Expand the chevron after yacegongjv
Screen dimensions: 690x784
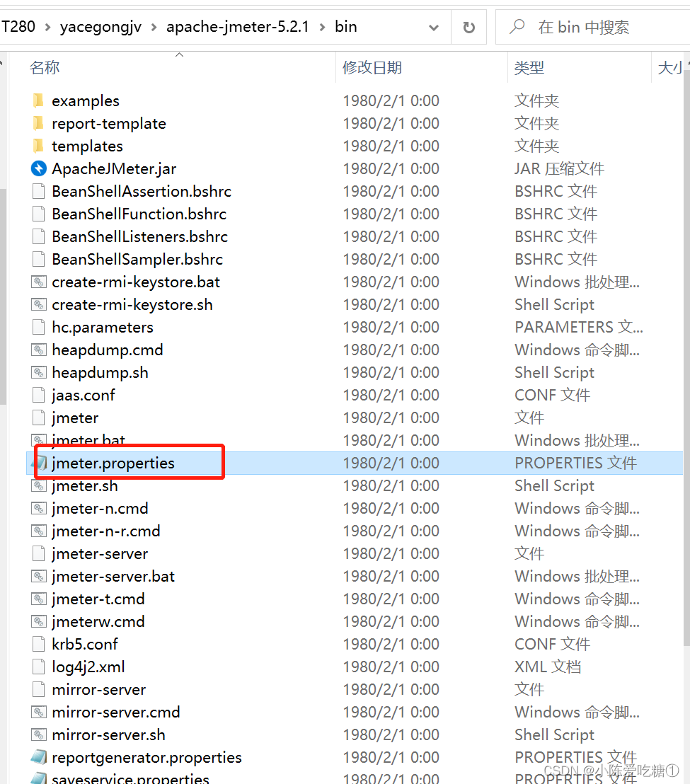pos(154,27)
